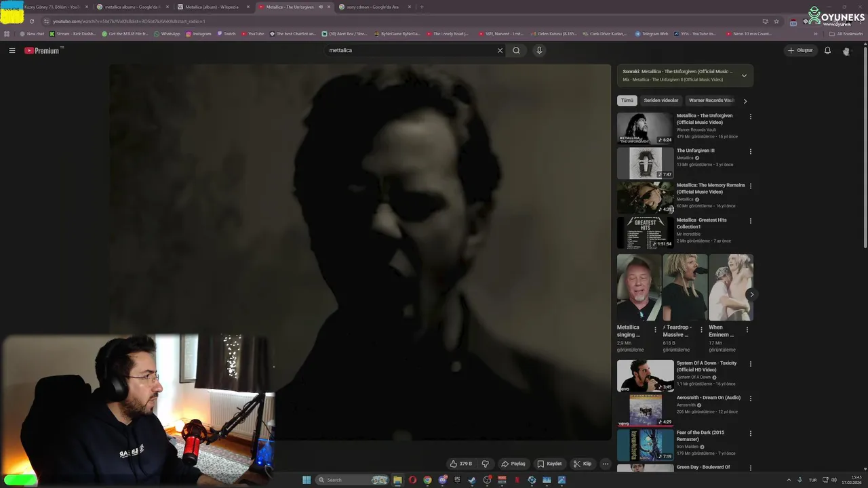Open The Memory Remains video thumbnail

(x=645, y=197)
